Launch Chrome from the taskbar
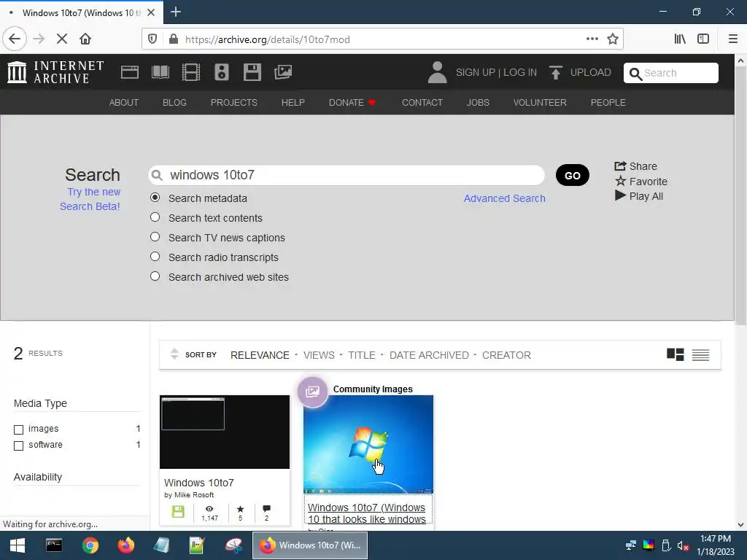Image resolution: width=747 pixels, height=560 pixels. click(90, 545)
